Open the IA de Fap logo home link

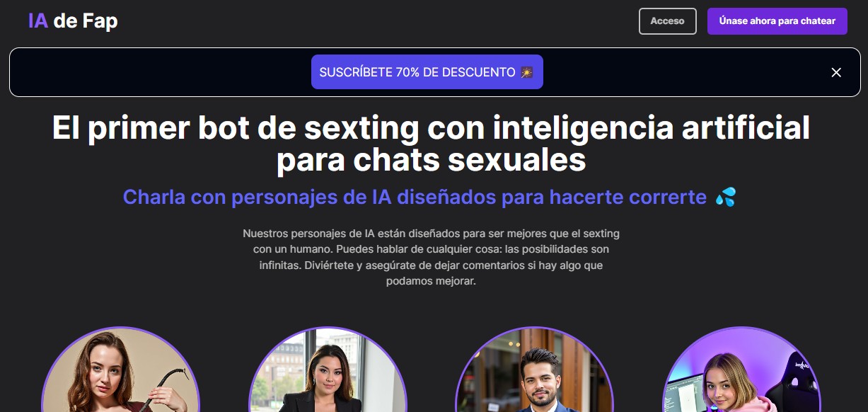click(x=73, y=21)
